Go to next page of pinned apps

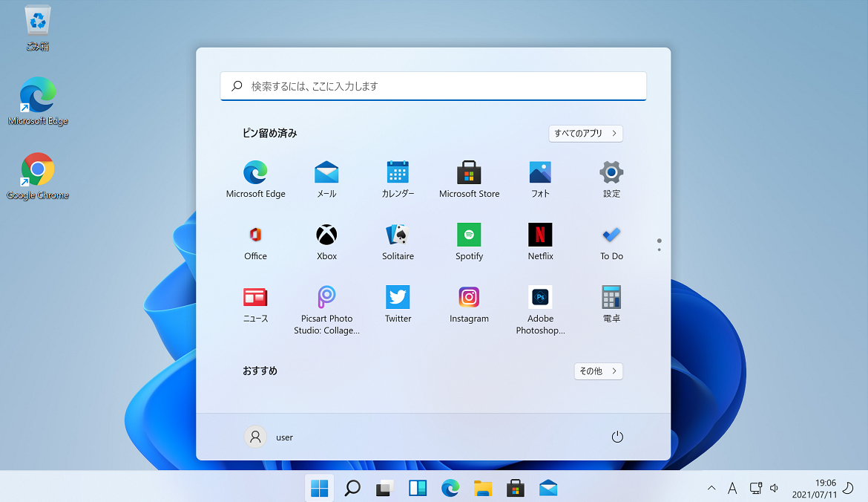coord(659,250)
